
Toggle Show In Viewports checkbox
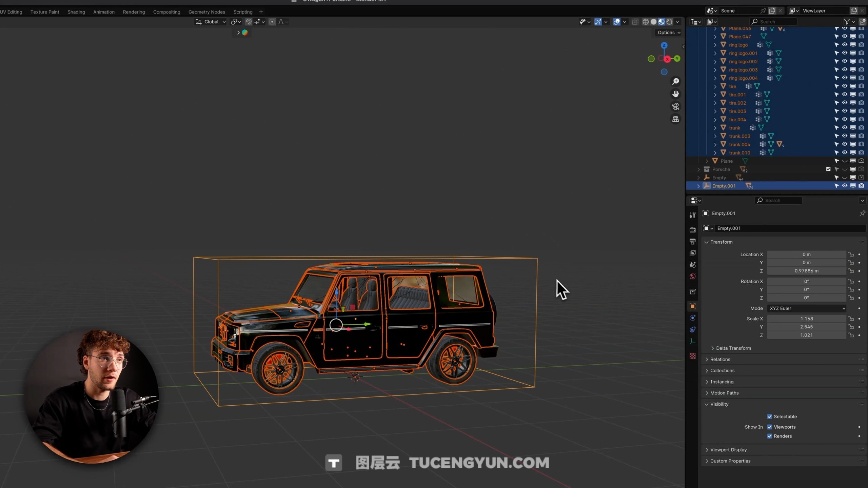tap(770, 427)
